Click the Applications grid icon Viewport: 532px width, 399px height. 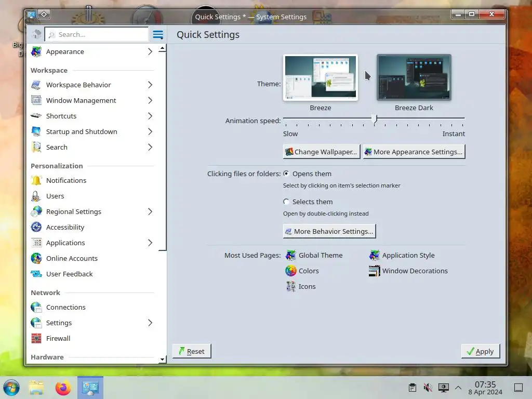tap(36, 243)
